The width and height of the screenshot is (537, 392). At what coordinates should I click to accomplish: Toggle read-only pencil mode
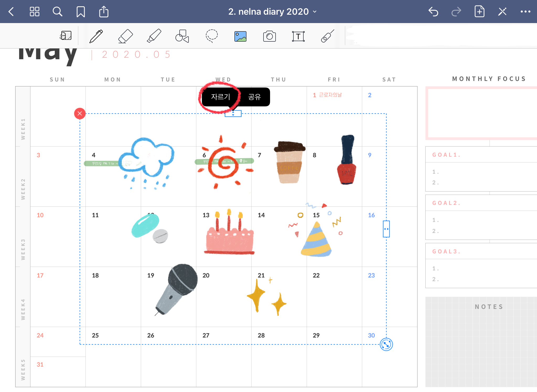[502, 12]
